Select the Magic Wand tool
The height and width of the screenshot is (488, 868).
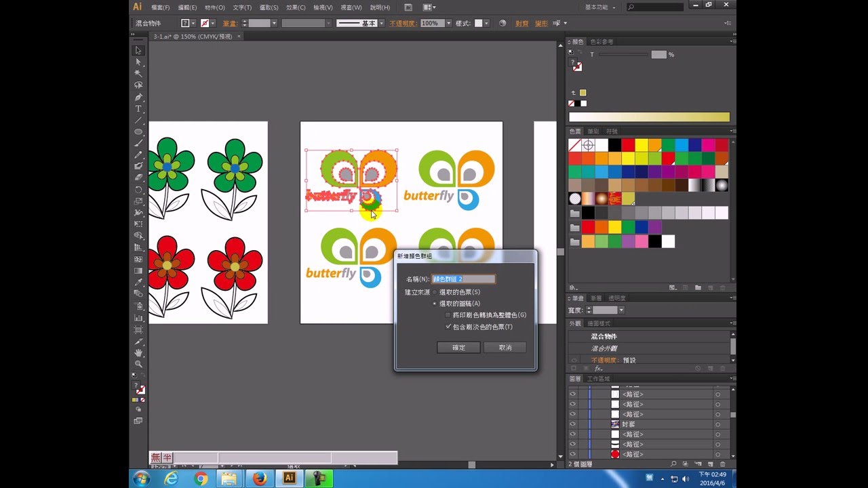click(x=138, y=73)
